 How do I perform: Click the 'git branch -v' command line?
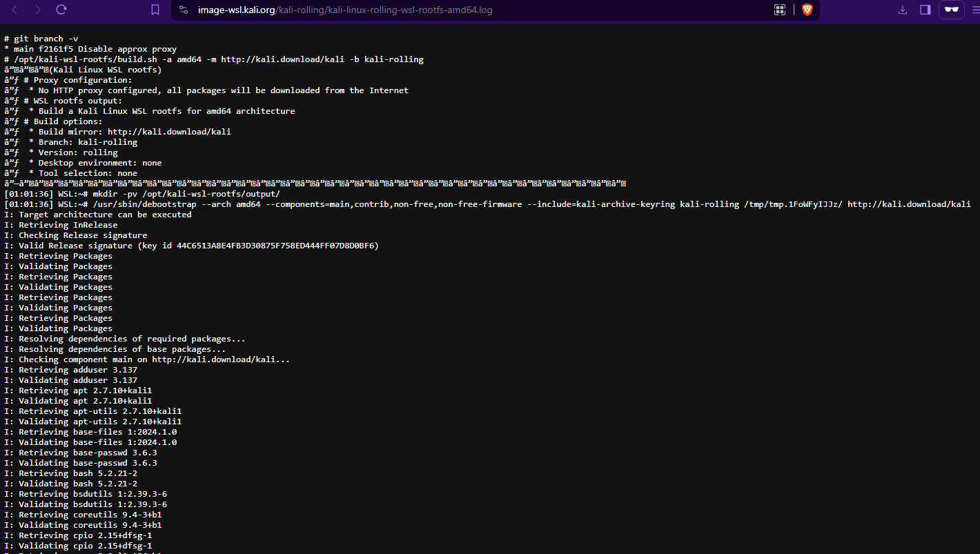(41, 39)
